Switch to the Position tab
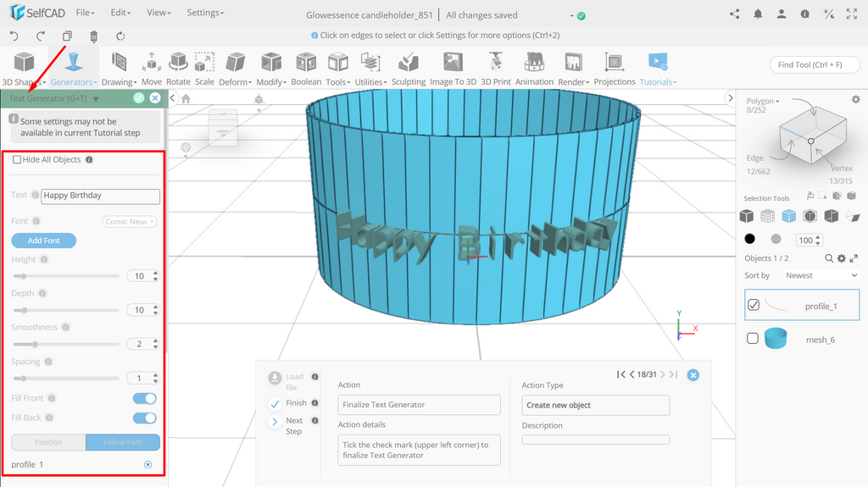Viewport: 868px width, 487px height. pos(48,442)
